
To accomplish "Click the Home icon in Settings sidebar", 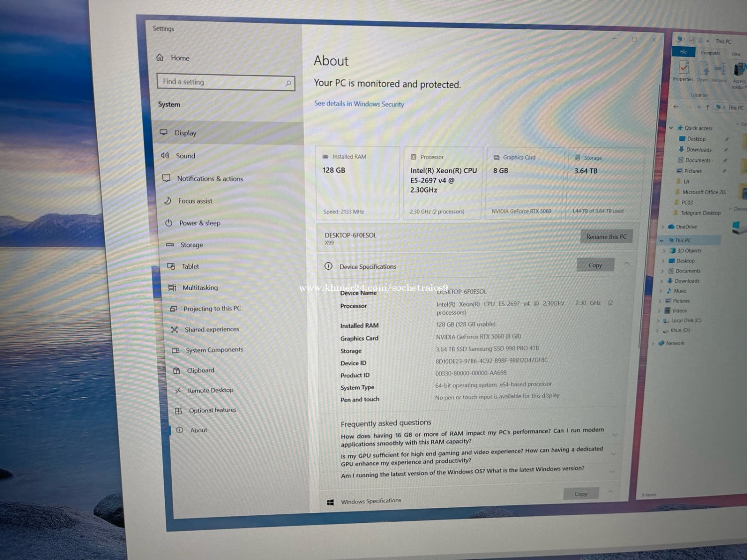I will tap(160, 58).
